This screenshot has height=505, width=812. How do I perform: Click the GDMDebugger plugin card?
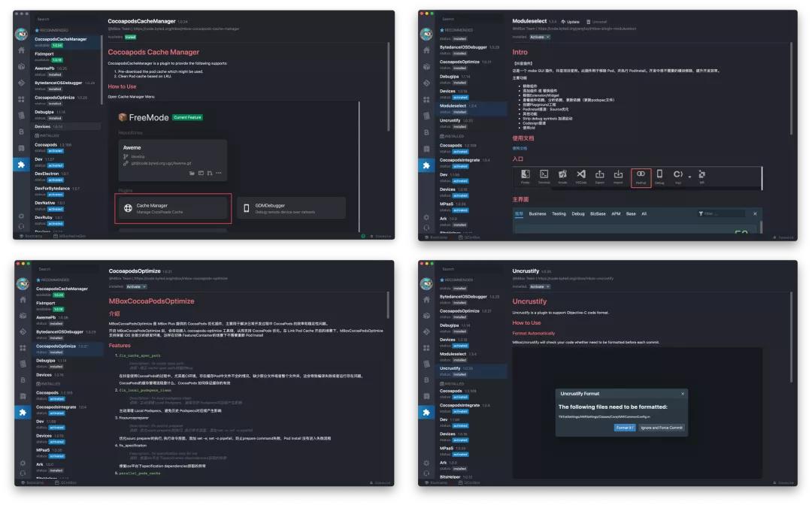(x=292, y=208)
